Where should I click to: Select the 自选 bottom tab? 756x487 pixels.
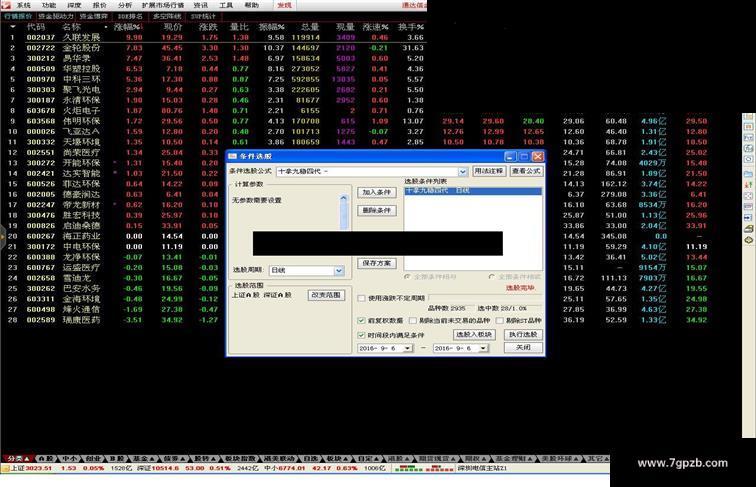click(x=310, y=458)
